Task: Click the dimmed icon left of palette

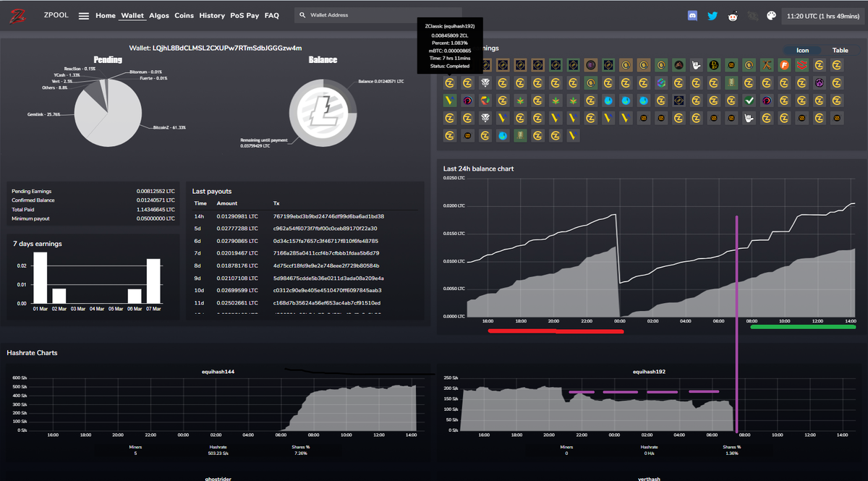Action: [752, 16]
